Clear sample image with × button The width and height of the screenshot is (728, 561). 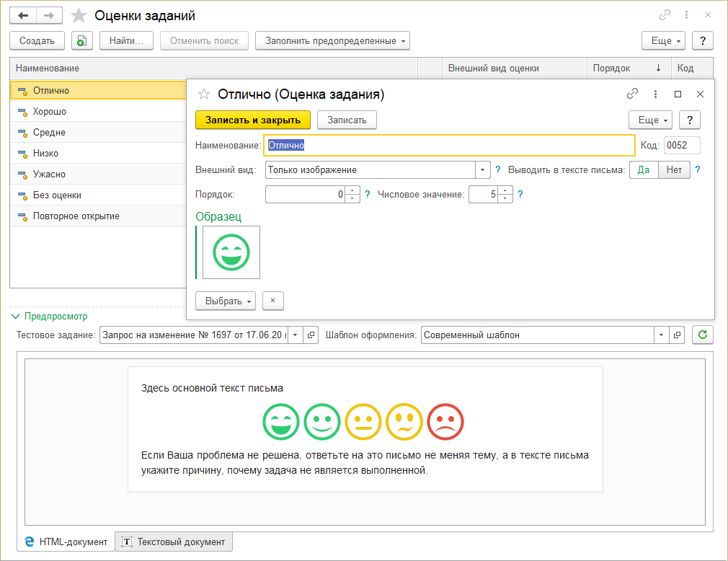(272, 301)
